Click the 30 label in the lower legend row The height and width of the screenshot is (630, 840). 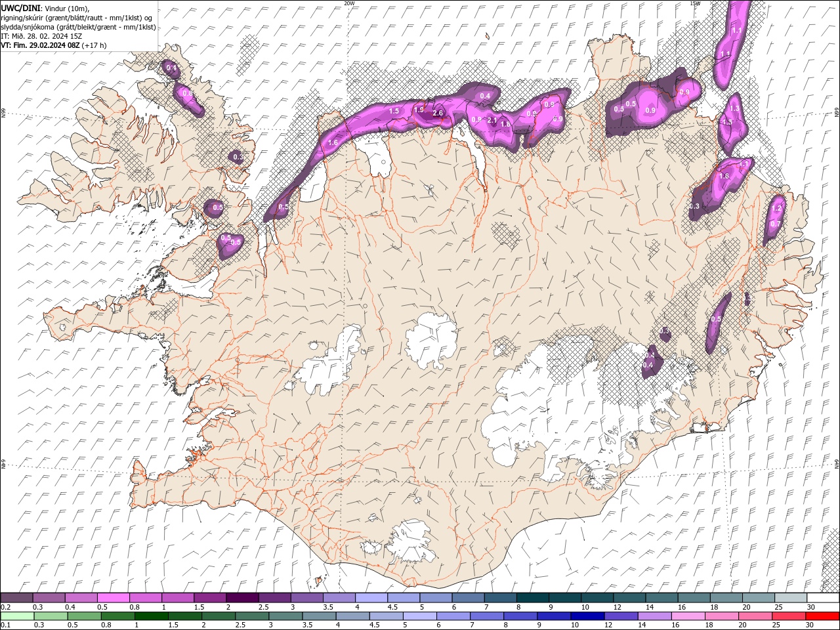point(808,625)
